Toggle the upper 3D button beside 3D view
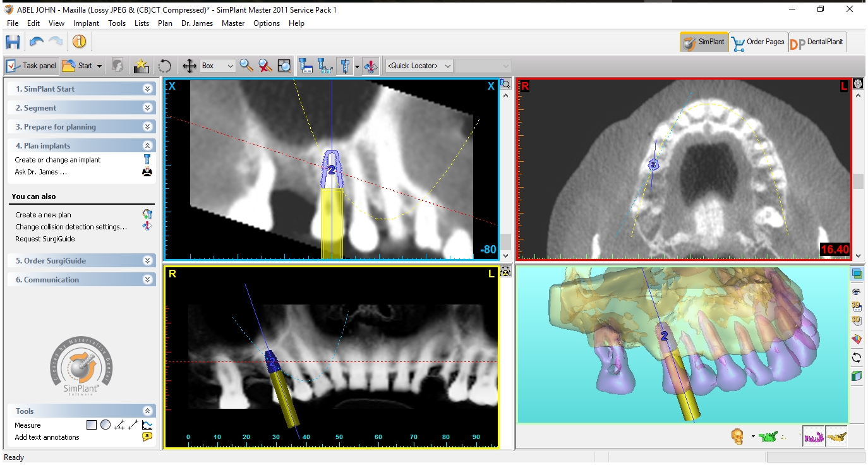The height and width of the screenshot is (465, 868). (x=857, y=306)
